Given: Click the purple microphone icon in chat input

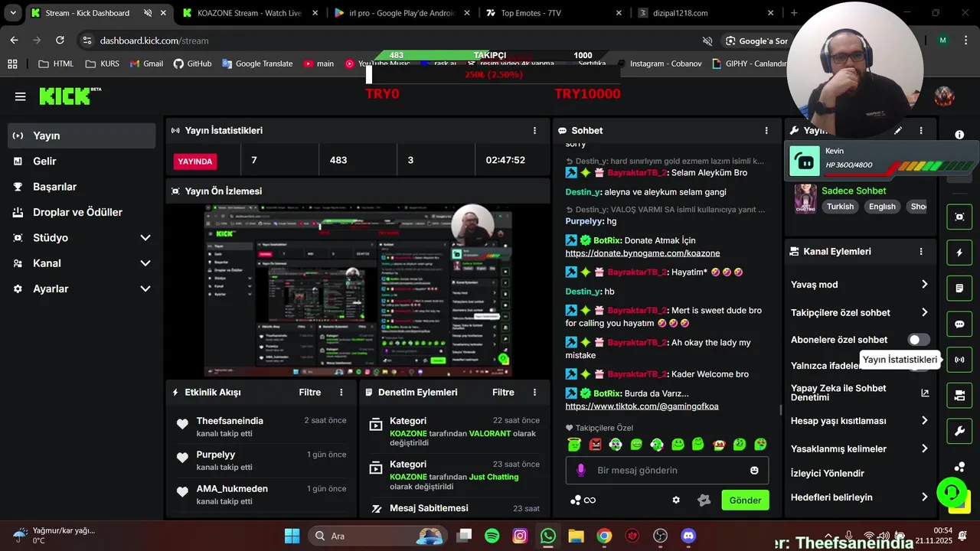Looking at the screenshot, I should coord(581,470).
